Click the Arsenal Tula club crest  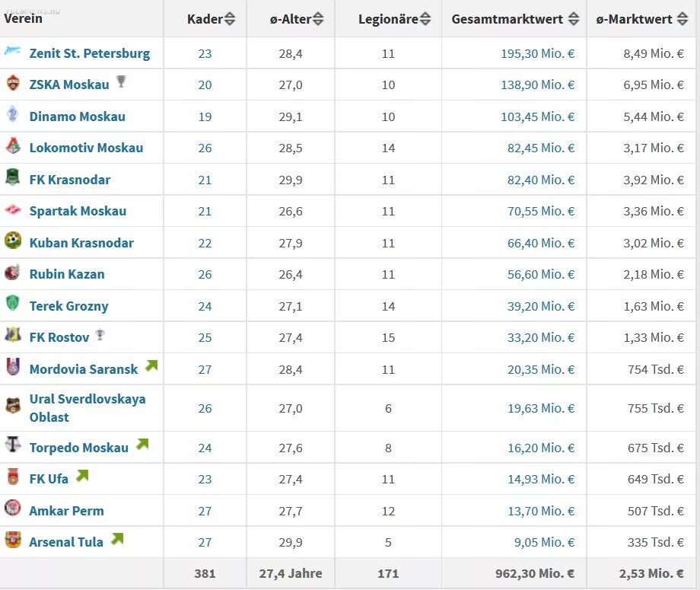click(x=13, y=541)
